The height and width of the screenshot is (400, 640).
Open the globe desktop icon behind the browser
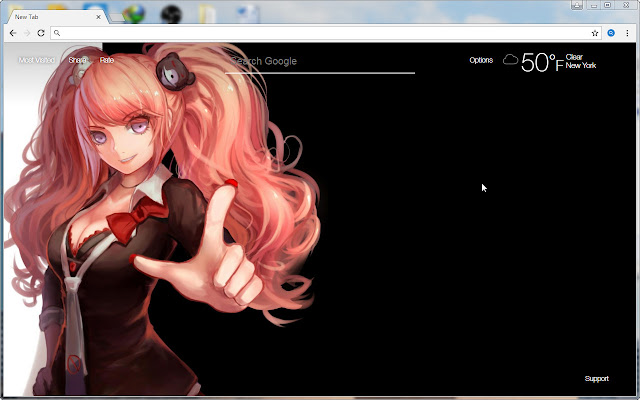coord(134,13)
